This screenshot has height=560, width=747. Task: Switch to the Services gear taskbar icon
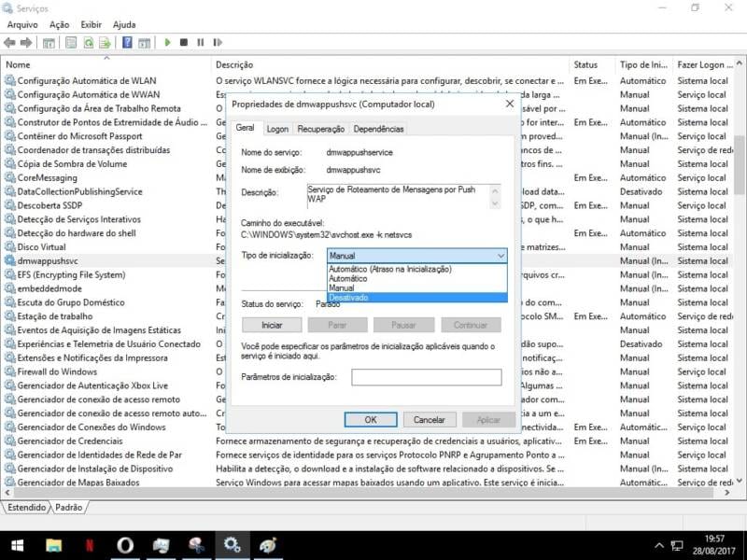[232, 545]
